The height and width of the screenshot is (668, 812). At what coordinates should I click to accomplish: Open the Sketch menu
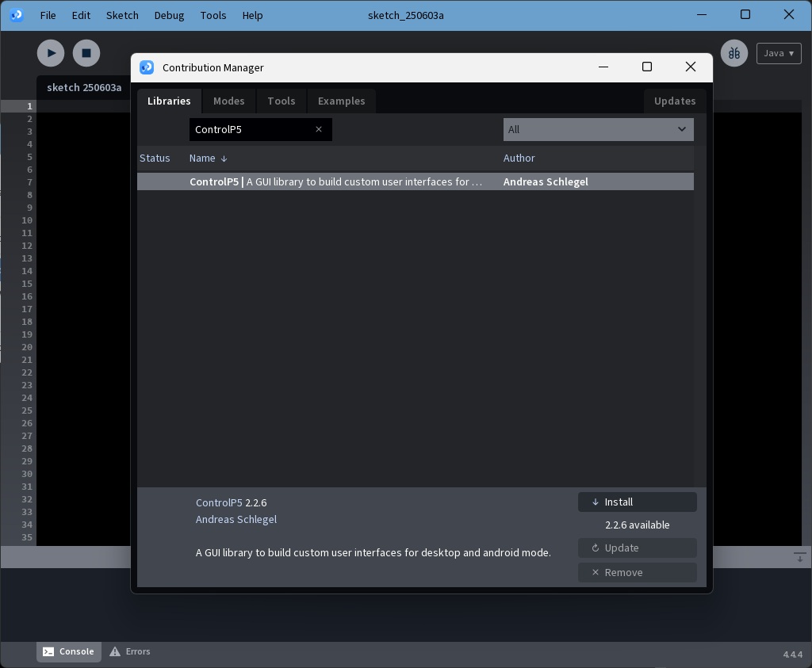(x=122, y=16)
